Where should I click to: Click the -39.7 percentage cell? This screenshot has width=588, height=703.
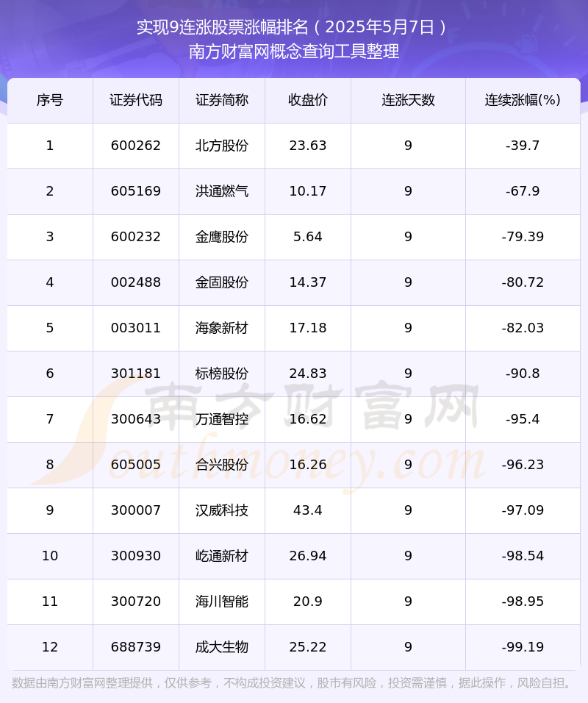(x=523, y=146)
